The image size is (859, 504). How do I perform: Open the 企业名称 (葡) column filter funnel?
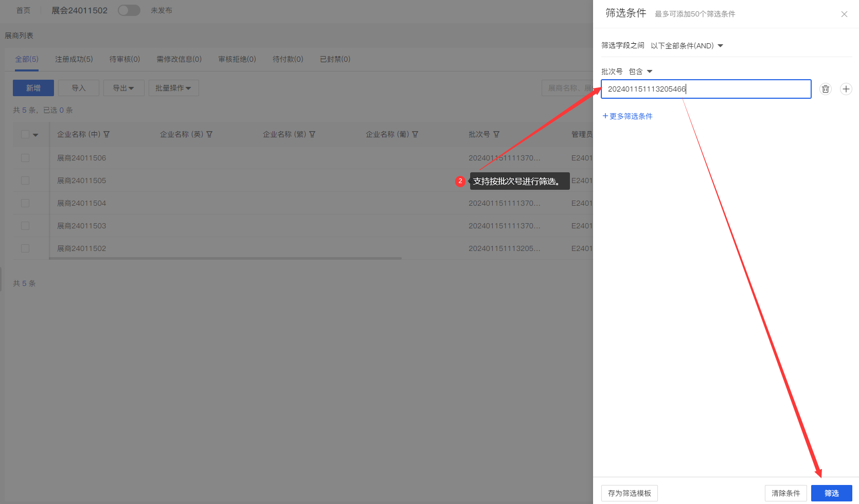point(416,134)
